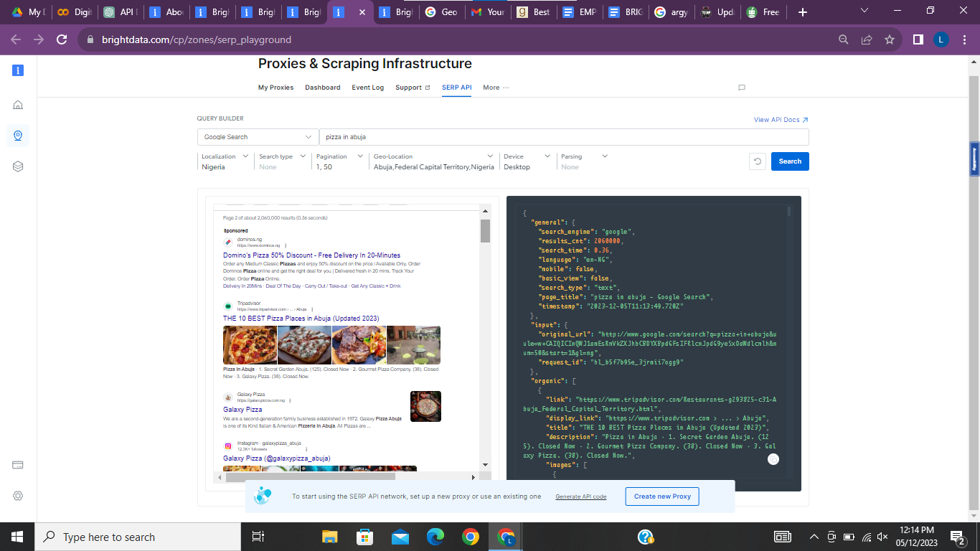Open the View API Docs link
The image size is (980, 551).
781,120
